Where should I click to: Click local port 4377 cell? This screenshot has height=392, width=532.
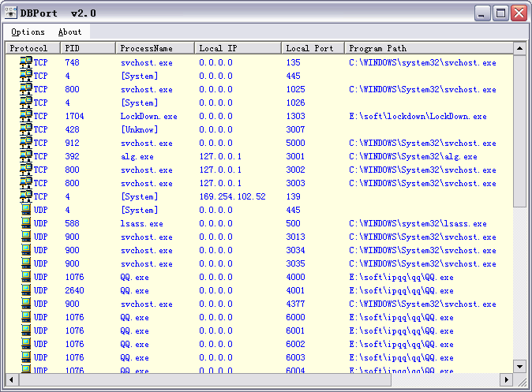coord(295,304)
